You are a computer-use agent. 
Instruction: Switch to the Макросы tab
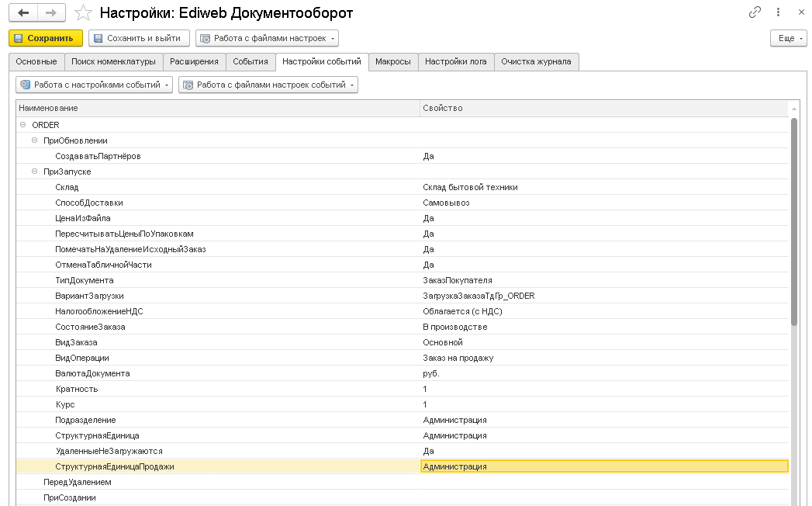click(392, 61)
